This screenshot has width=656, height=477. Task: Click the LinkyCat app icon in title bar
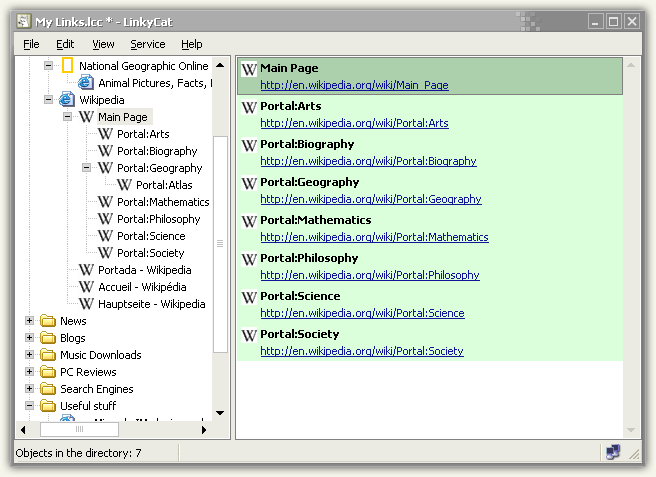(23, 21)
